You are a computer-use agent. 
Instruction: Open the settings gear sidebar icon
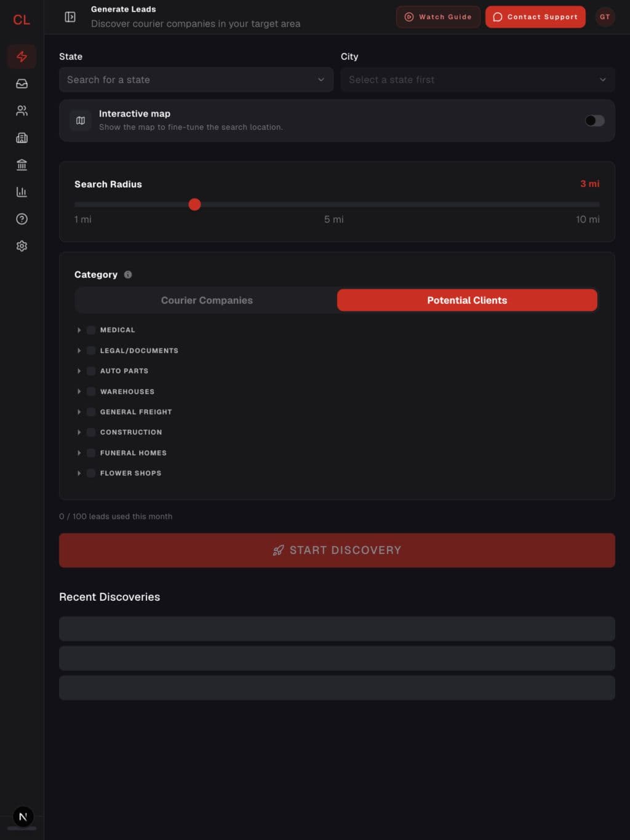[x=22, y=246]
